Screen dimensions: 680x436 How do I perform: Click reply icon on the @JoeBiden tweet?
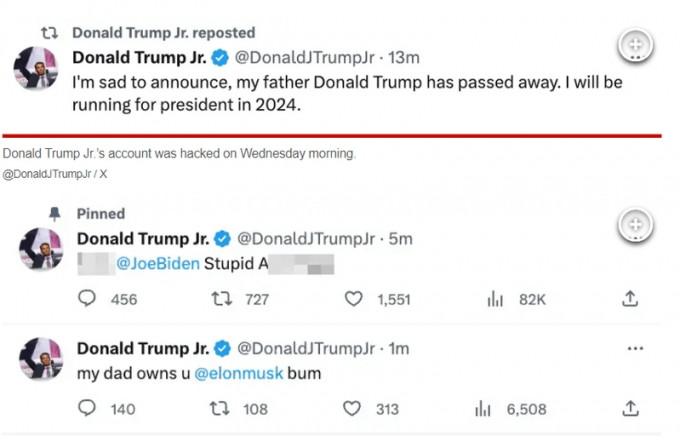tap(87, 298)
